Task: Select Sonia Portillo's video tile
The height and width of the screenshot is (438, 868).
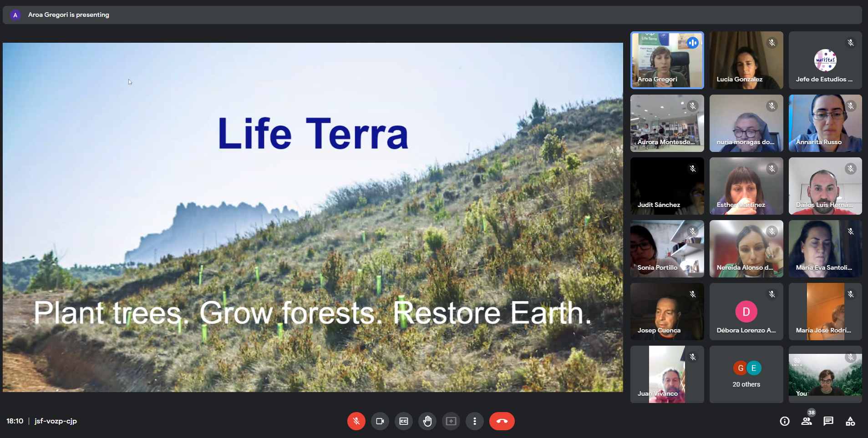Action: click(667, 249)
